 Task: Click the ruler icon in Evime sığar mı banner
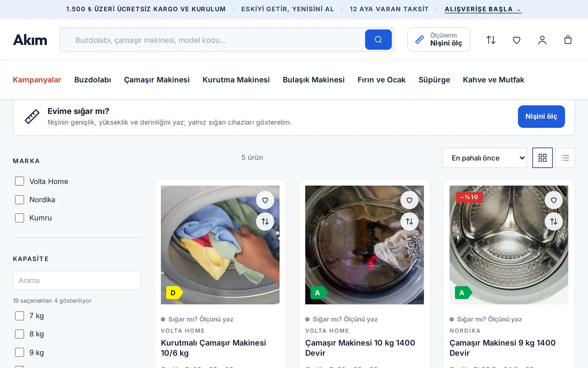click(32, 117)
